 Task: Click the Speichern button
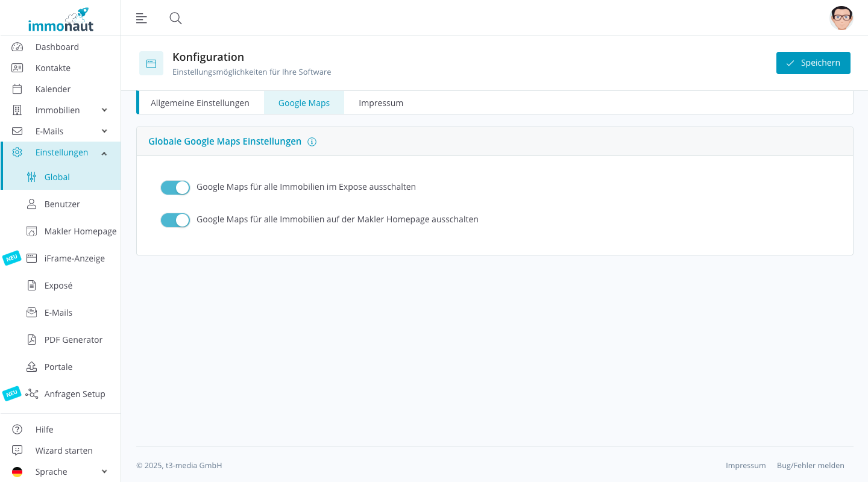pos(813,63)
